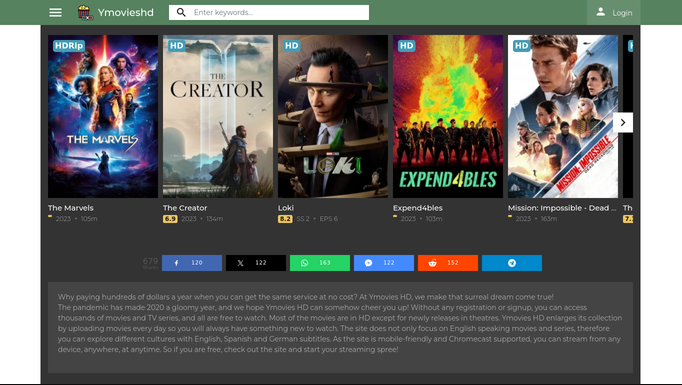This screenshot has width=682, height=385.
Task: Click the user profile icon
Action: pyautogui.click(x=601, y=12)
